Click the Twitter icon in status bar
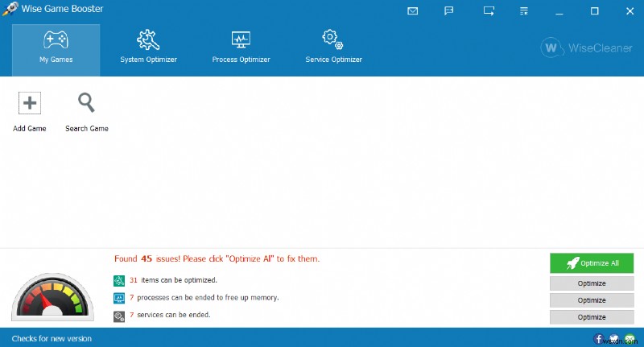This screenshot has height=347, width=644. pos(614,339)
